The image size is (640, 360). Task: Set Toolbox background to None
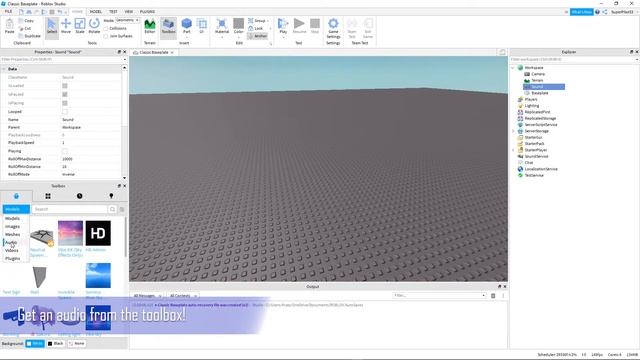tap(76, 344)
